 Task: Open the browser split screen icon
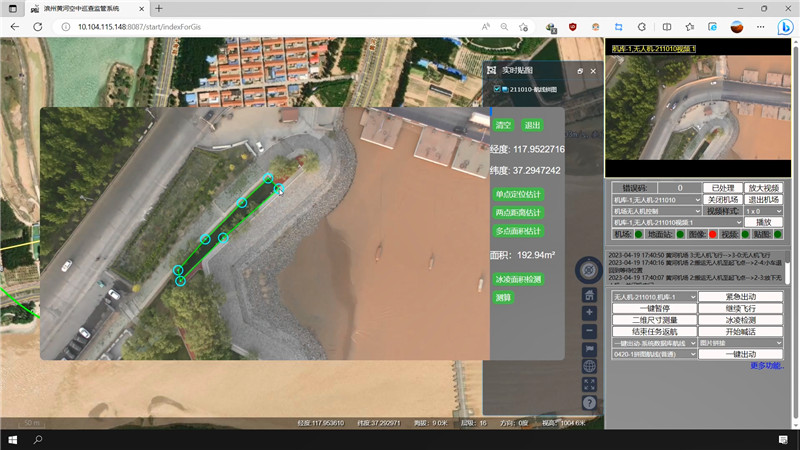[666, 27]
